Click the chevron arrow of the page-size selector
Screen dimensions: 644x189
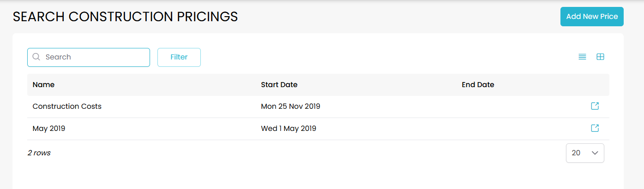click(595, 153)
